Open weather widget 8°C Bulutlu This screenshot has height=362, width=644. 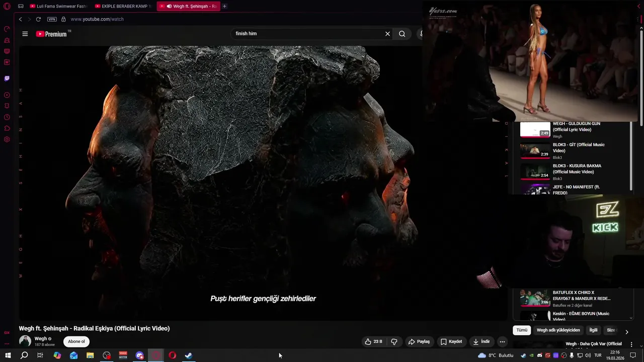click(496, 355)
